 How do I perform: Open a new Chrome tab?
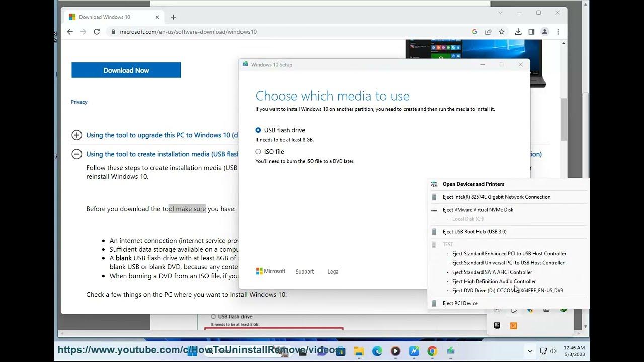(173, 17)
